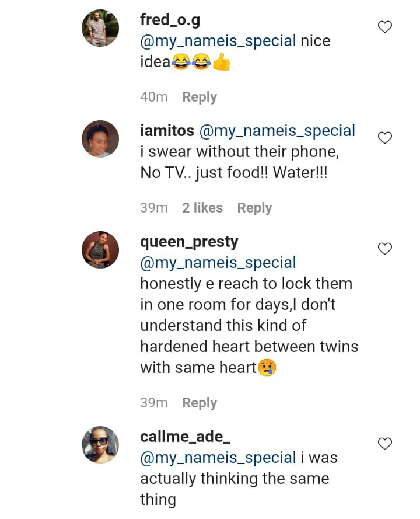View iamitos's profile avatar
The width and height of the screenshot is (420, 519).
[100, 138]
